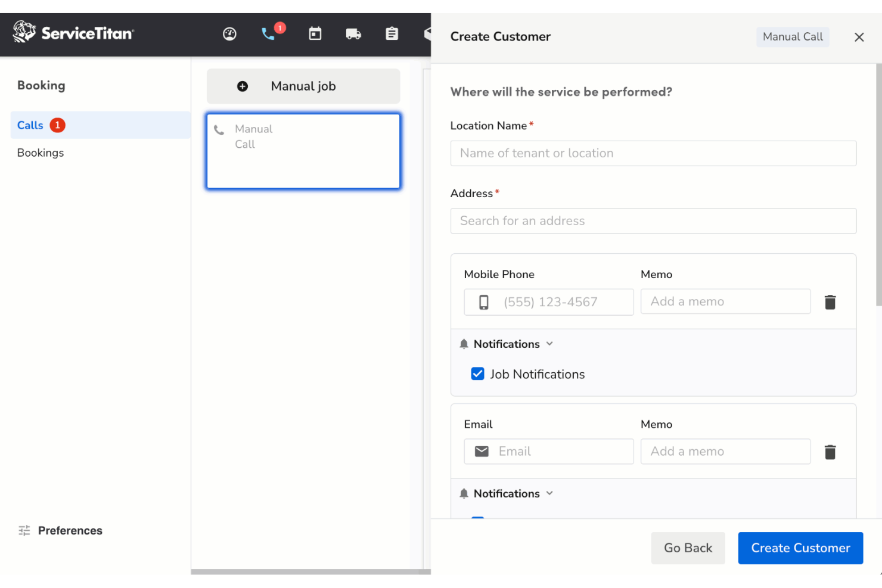This screenshot has width=882, height=588.
Task: Toggle notifications bell beside phone Notifications label
Action: pos(464,344)
